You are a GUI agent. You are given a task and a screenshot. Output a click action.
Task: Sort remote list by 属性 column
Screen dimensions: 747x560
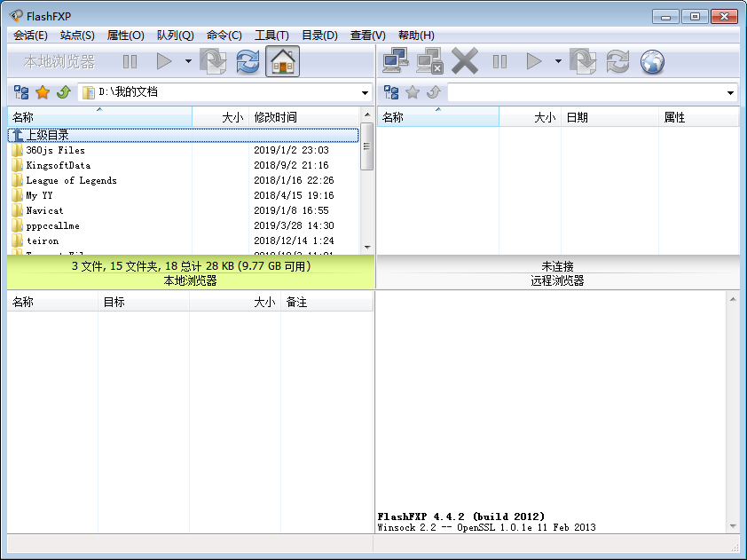point(699,117)
